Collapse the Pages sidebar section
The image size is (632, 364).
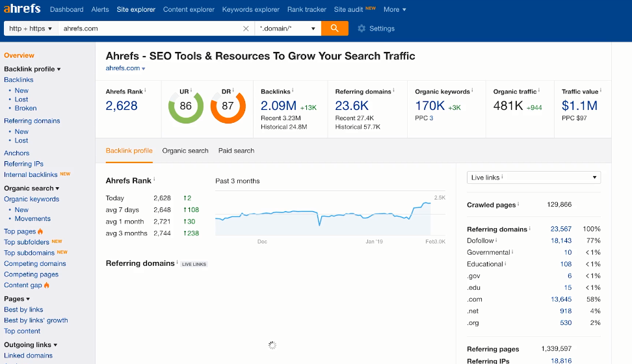[17, 299]
